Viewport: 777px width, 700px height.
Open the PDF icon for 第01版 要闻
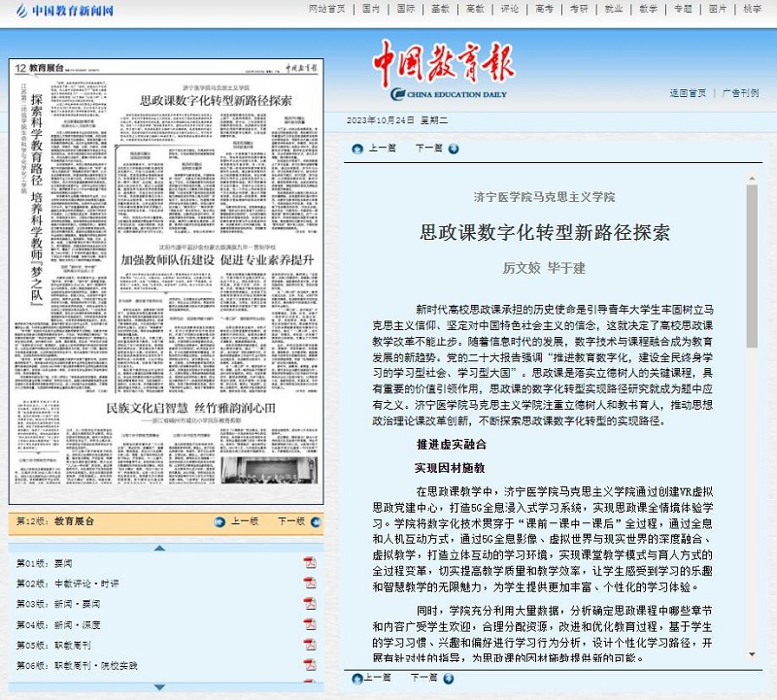pyautogui.click(x=310, y=563)
